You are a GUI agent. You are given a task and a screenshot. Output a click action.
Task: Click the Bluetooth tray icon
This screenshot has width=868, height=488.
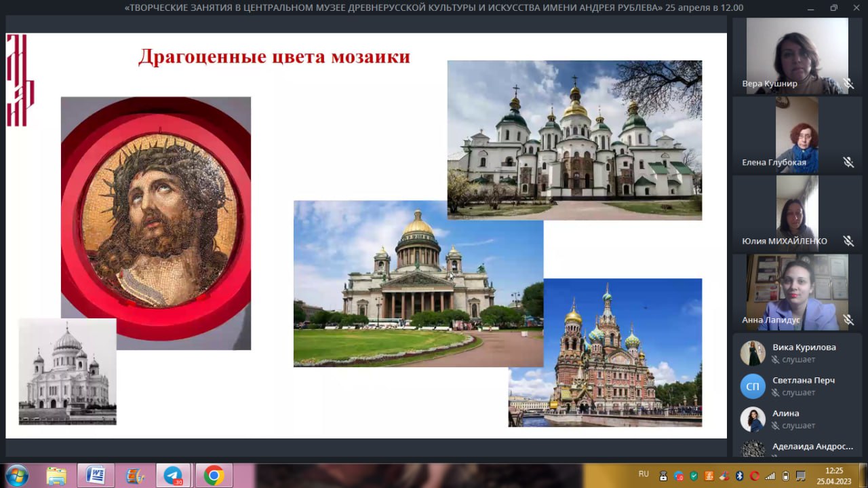click(740, 476)
